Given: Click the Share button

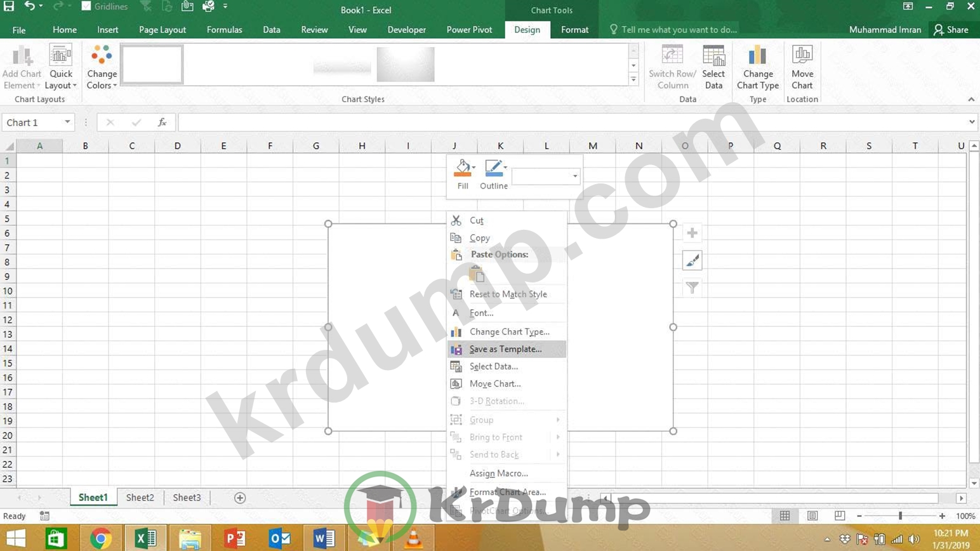Looking at the screenshot, I should [951, 30].
